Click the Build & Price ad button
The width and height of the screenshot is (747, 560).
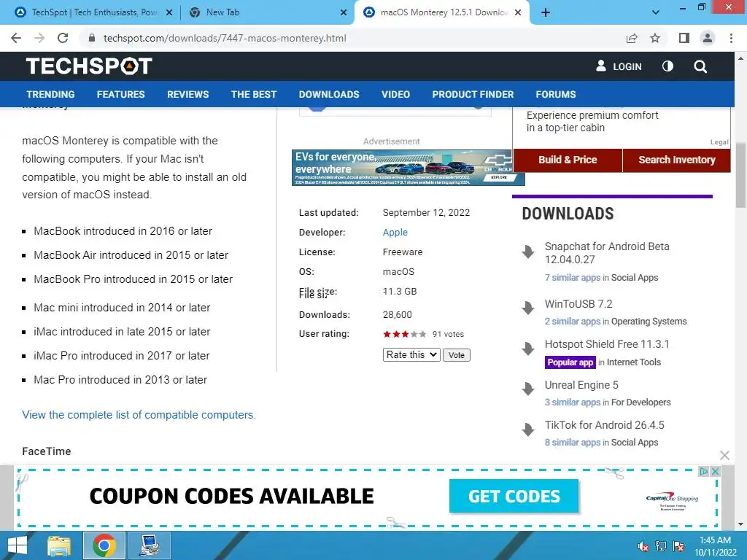tap(568, 160)
